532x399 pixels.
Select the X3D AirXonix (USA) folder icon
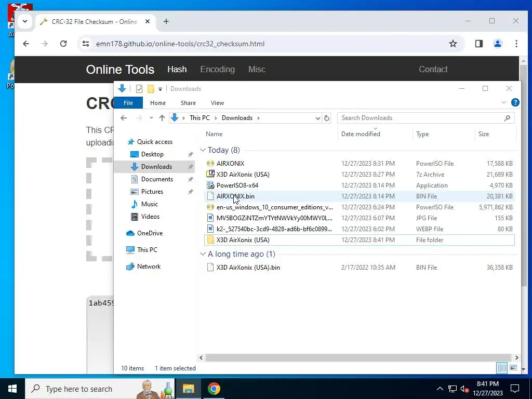[210, 240]
